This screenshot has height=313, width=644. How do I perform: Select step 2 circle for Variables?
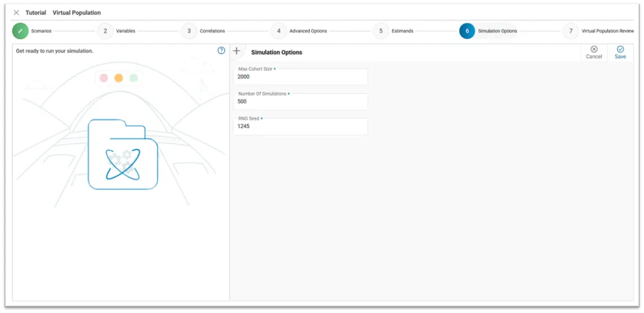pyautogui.click(x=105, y=31)
